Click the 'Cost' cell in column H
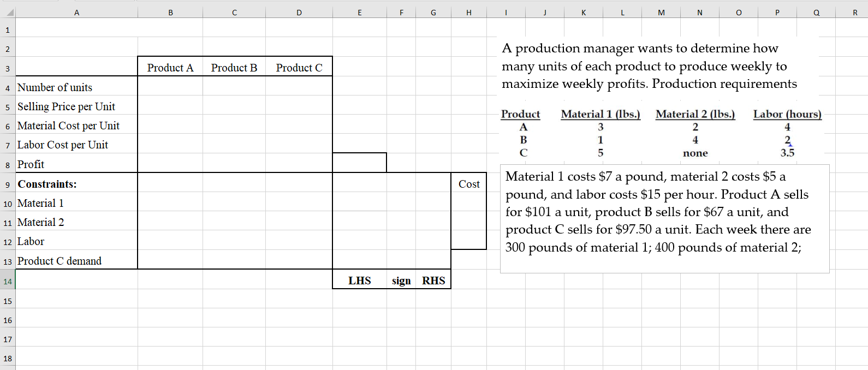868x370 pixels. (468, 183)
